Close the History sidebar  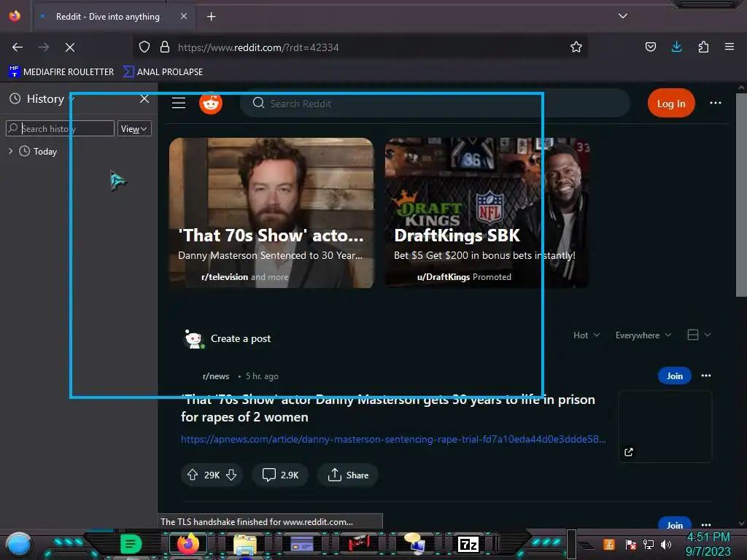144,98
